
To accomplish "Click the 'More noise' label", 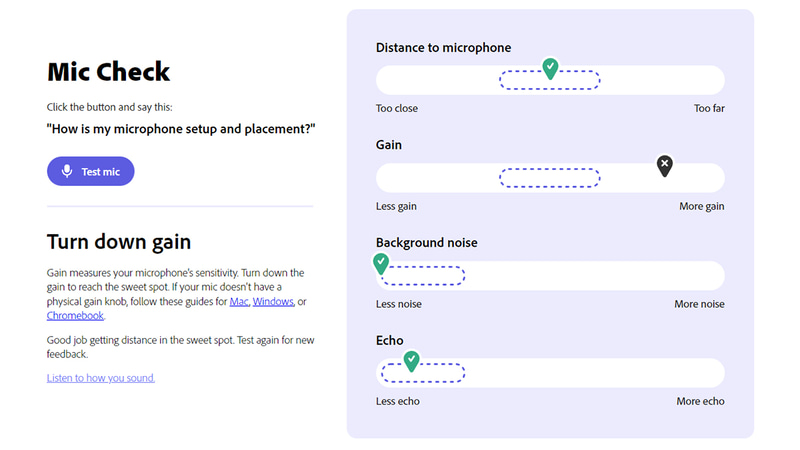I will click(x=699, y=304).
